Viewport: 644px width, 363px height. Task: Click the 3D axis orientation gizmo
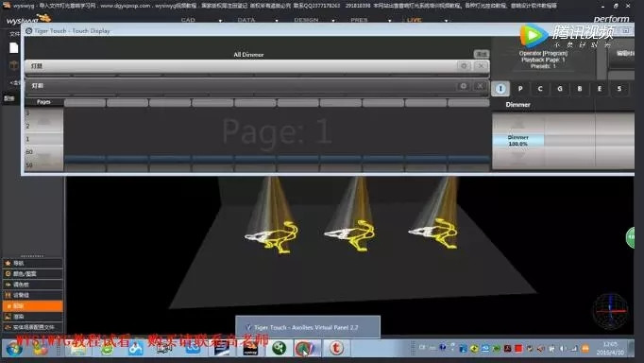pyautogui.click(x=610, y=310)
